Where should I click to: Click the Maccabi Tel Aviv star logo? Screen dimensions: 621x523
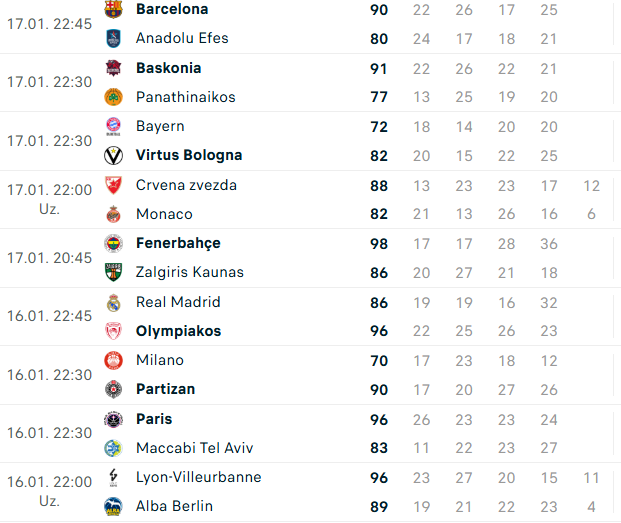(113, 448)
